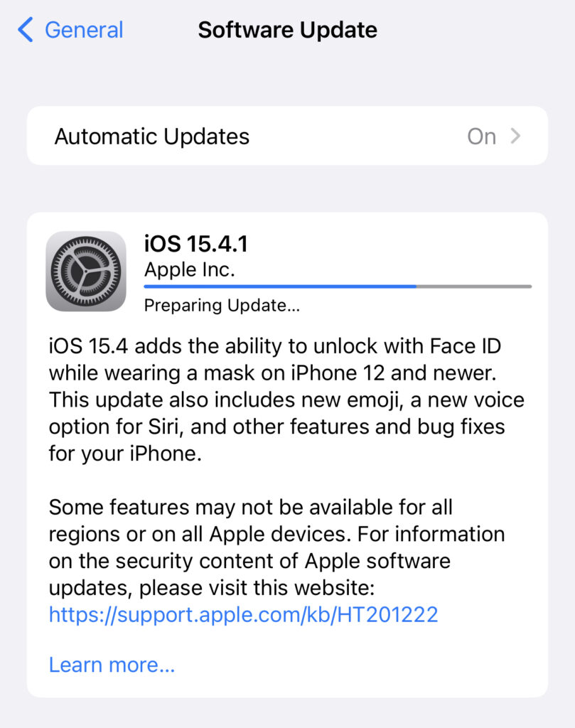575x728 pixels.
Task: Open the Automatic Updates row
Action: pyautogui.click(x=287, y=136)
